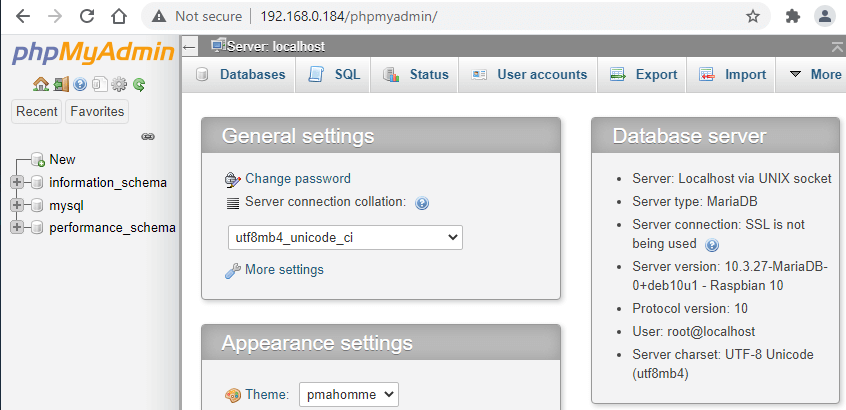Click the phpMyAdmin logo
This screenshot has height=410, width=846.
tap(93, 54)
